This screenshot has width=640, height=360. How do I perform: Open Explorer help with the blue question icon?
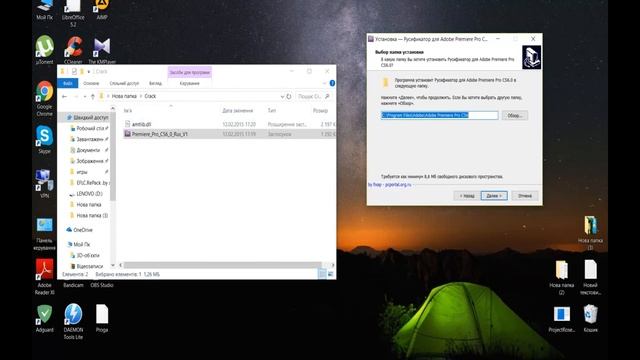[x=332, y=83]
